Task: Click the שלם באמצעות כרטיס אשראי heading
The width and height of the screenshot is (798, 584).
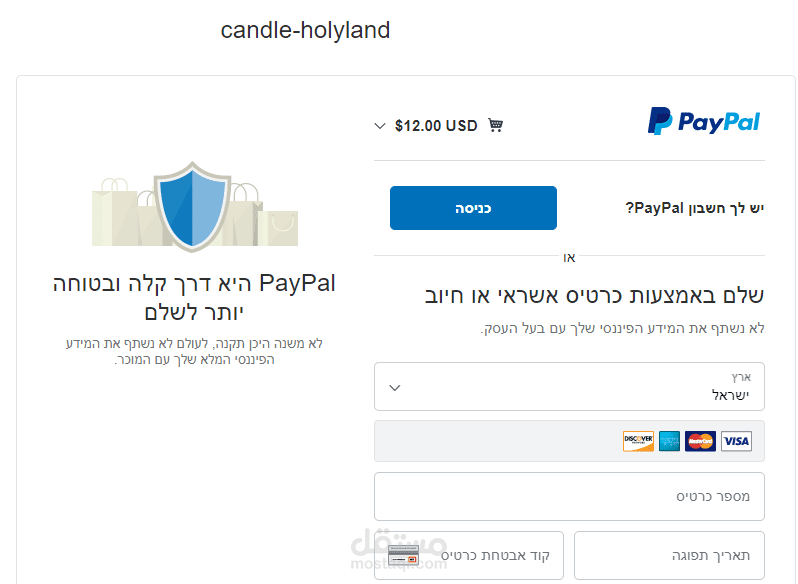Action: (594, 296)
